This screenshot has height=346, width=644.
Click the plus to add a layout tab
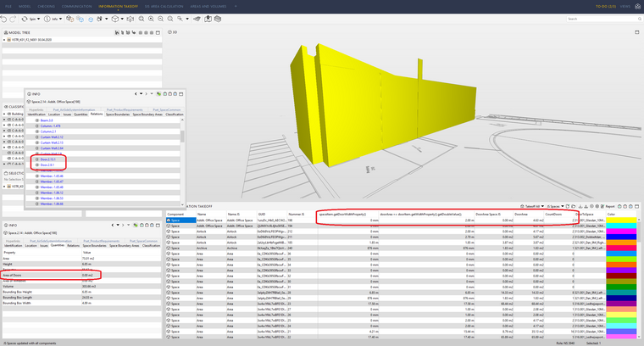pos(236,7)
